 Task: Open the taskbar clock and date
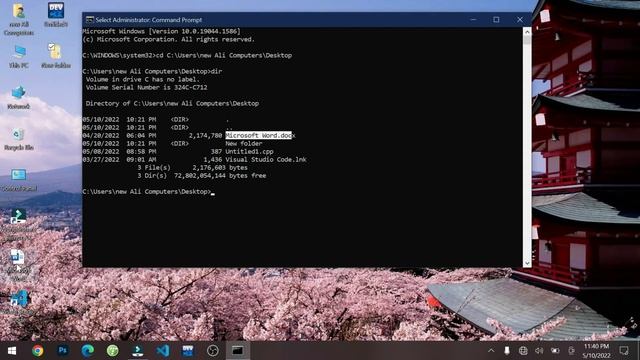tap(596, 351)
